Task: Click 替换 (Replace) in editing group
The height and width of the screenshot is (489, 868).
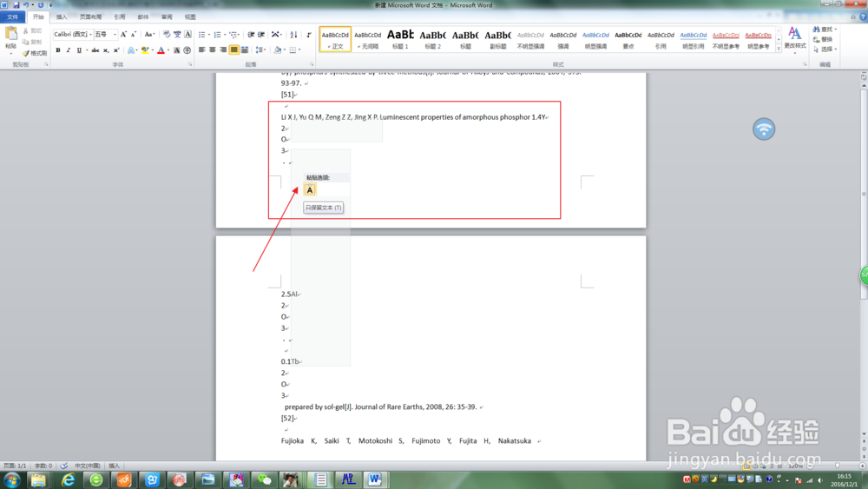Action: (x=823, y=39)
